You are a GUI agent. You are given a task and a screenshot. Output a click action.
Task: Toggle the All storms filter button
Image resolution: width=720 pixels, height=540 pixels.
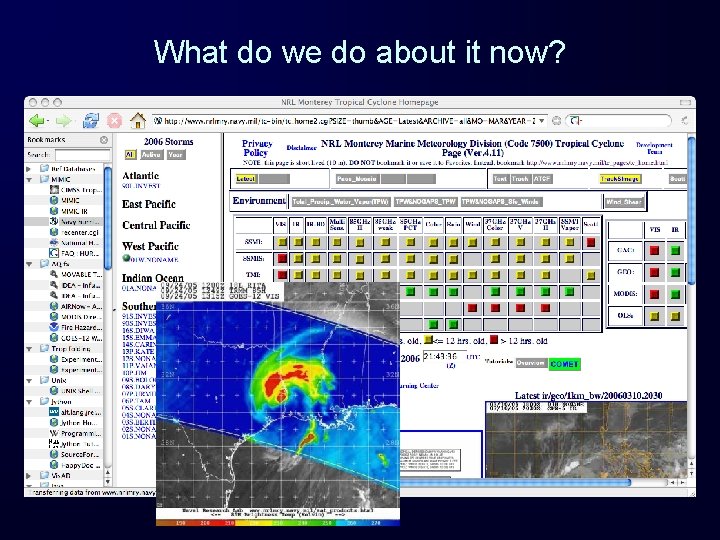pos(130,155)
